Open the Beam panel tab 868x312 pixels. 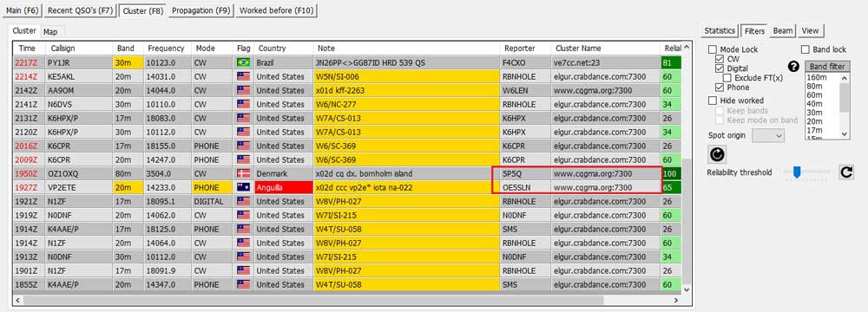pos(783,31)
